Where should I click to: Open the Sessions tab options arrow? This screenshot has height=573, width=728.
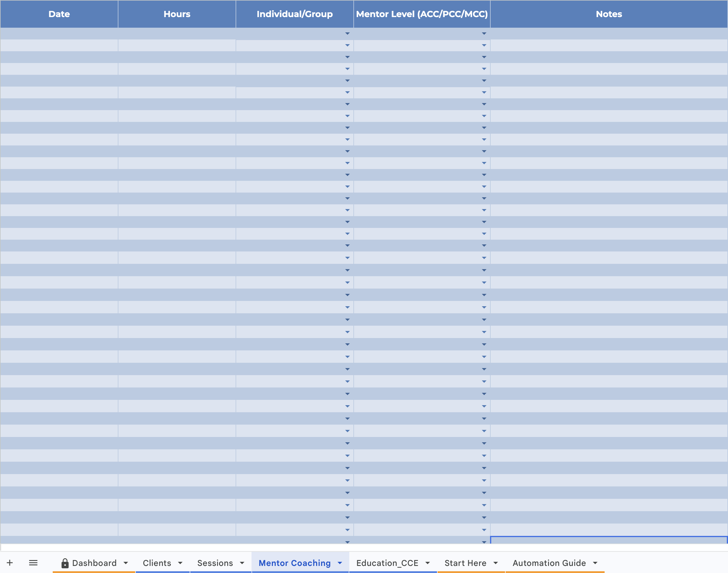(x=242, y=563)
